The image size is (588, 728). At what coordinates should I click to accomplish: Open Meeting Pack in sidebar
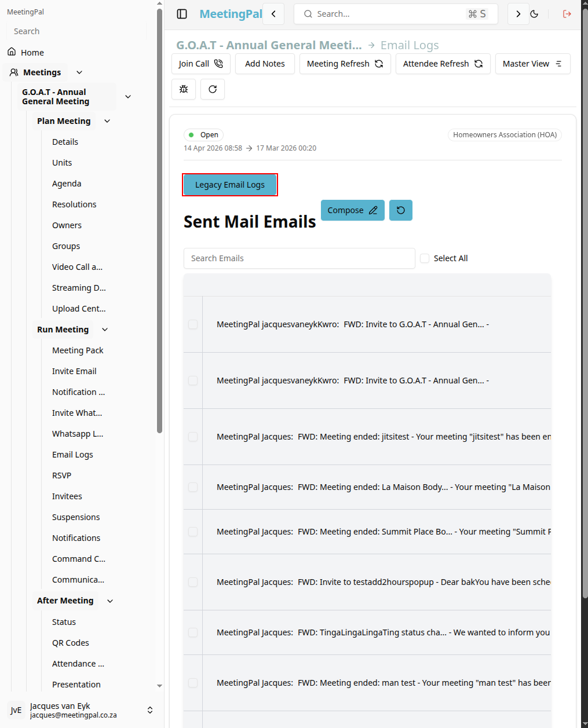(78, 350)
